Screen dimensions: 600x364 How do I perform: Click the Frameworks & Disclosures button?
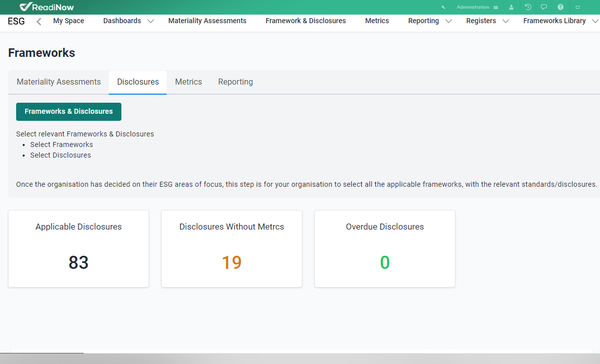coord(69,112)
